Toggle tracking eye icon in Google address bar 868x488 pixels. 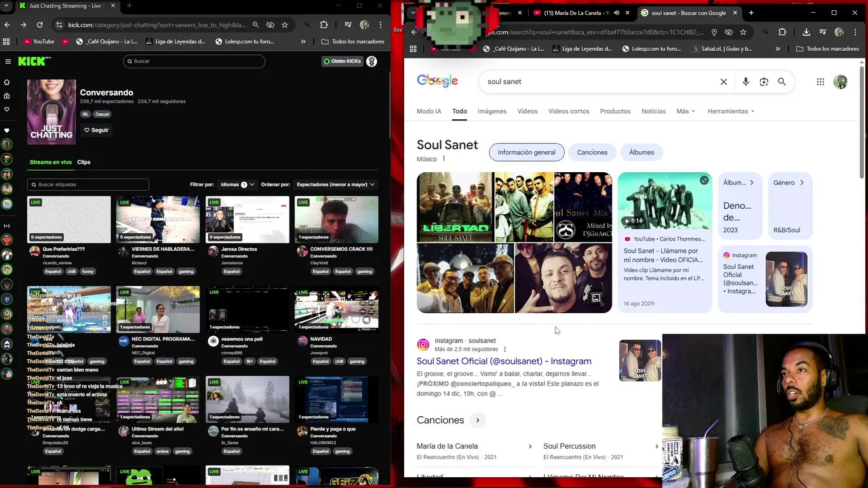tap(728, 32)
